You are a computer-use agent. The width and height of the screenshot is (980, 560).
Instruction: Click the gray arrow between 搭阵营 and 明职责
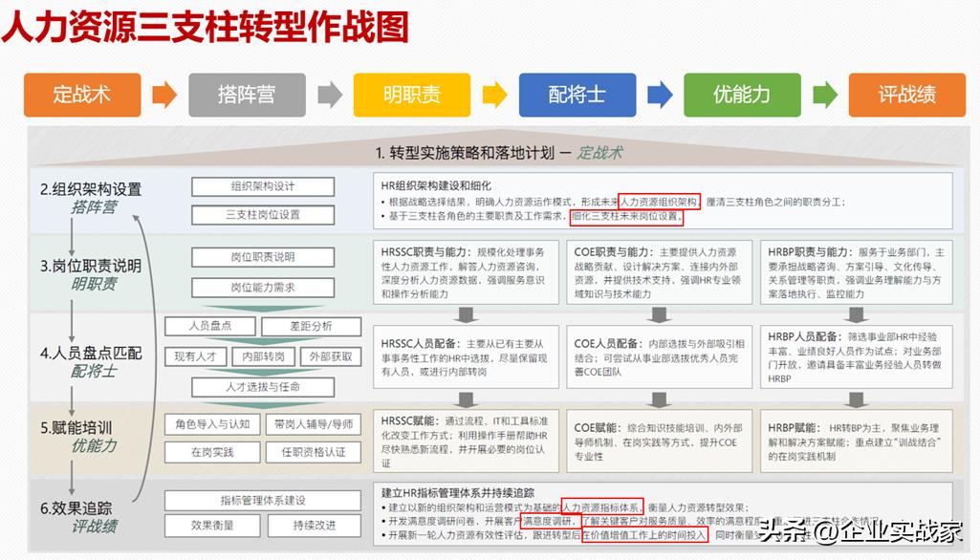pos(330,95)
